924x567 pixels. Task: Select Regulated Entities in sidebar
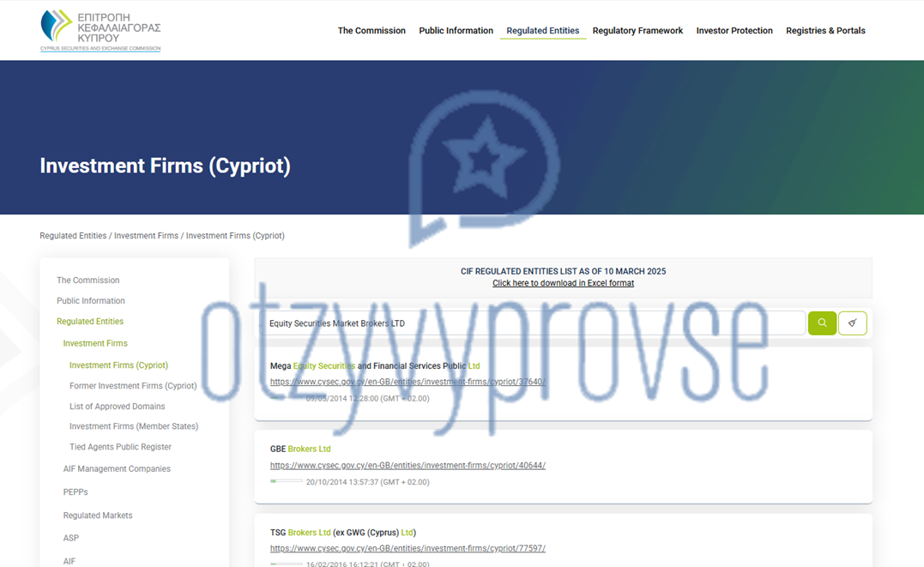(90, 322)
